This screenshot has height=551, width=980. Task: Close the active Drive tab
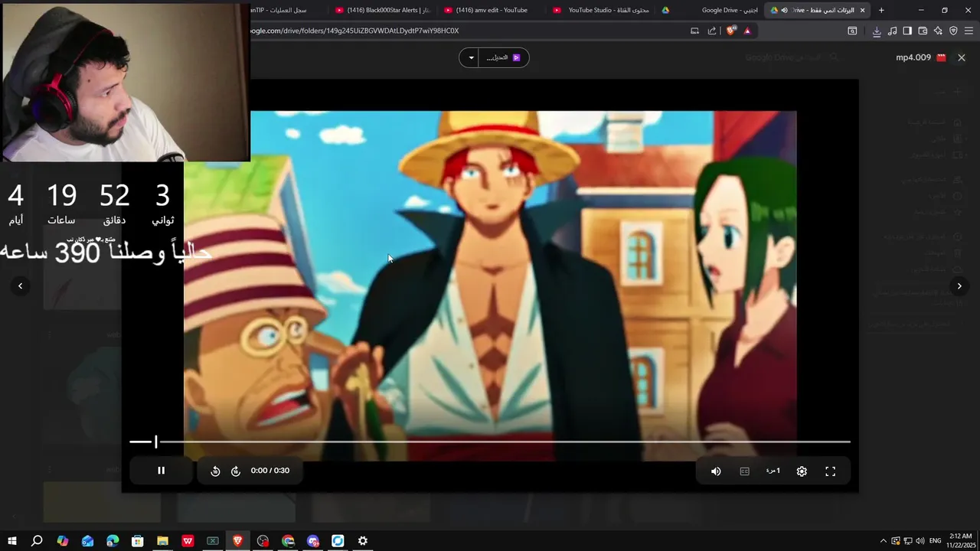point(862,10)
